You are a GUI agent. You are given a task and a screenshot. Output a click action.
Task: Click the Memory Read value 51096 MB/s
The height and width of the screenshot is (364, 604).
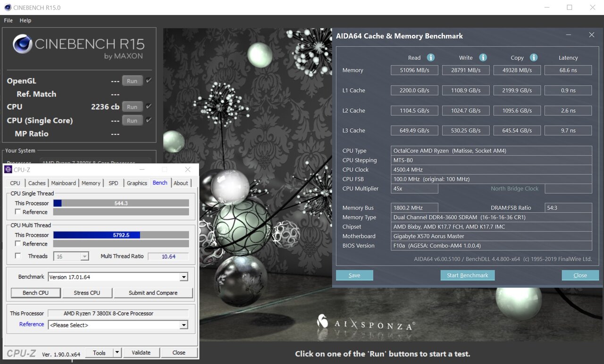tap(414, 70)
